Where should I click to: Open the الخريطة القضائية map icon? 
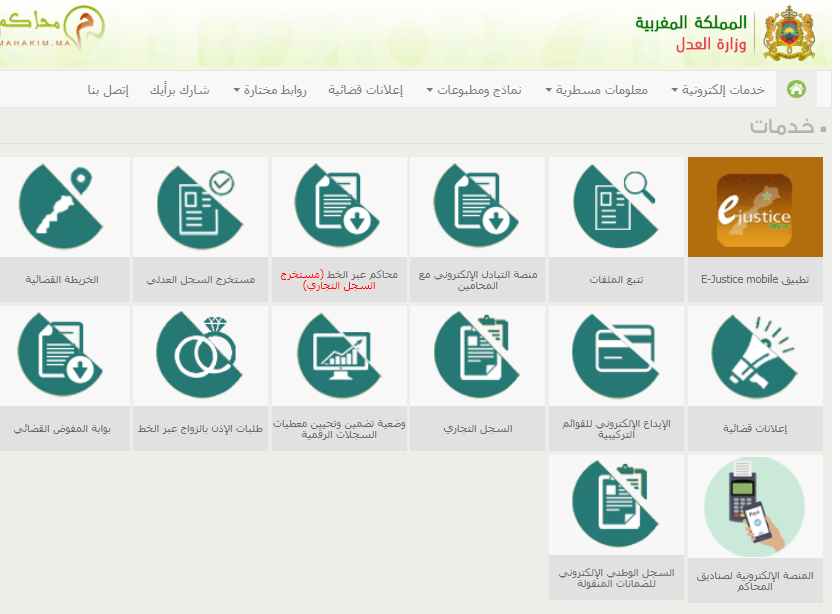click(x=62, y=207)
